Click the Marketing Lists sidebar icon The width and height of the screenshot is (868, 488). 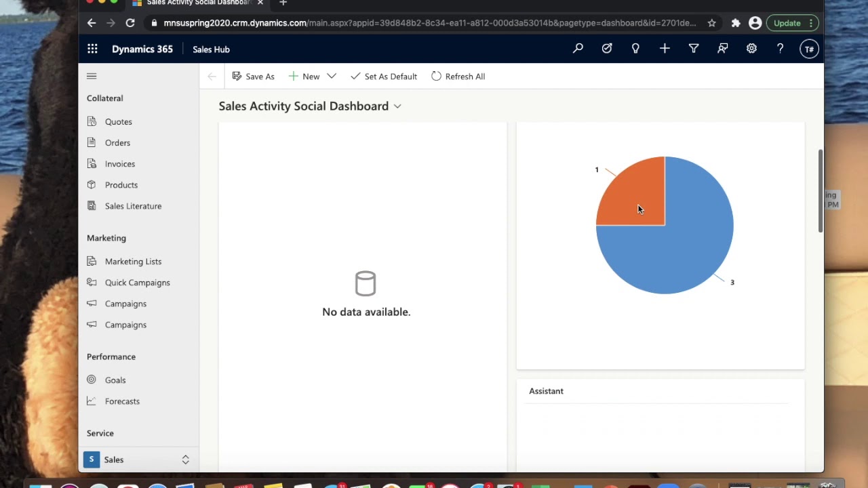point(92,262)
